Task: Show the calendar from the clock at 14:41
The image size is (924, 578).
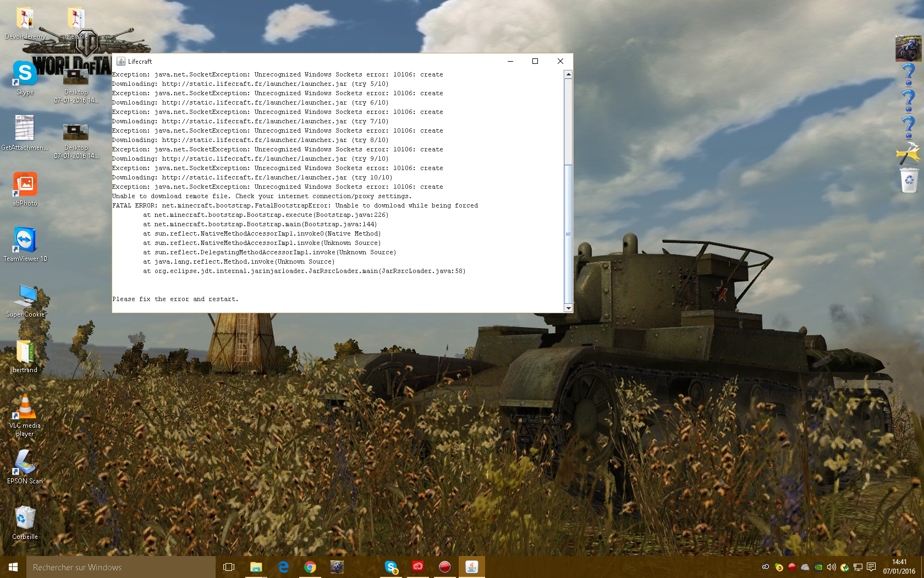Action: pyautogui.click(x=899, y=567)
